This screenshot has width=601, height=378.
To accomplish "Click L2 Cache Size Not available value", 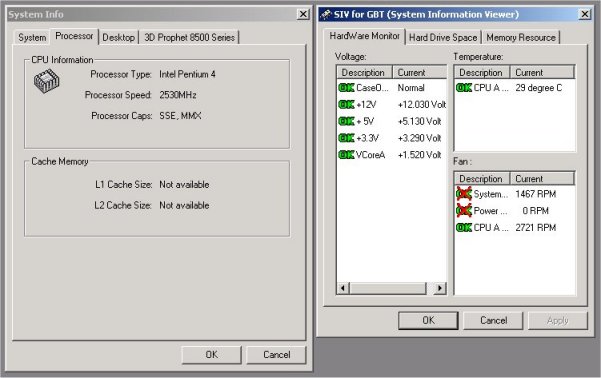I will tap(184, 205).
